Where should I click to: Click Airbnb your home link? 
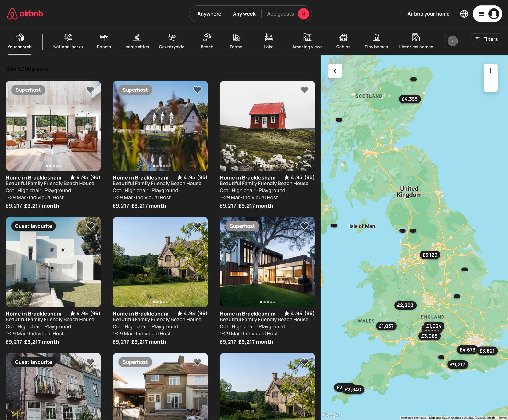pos(428,14)
